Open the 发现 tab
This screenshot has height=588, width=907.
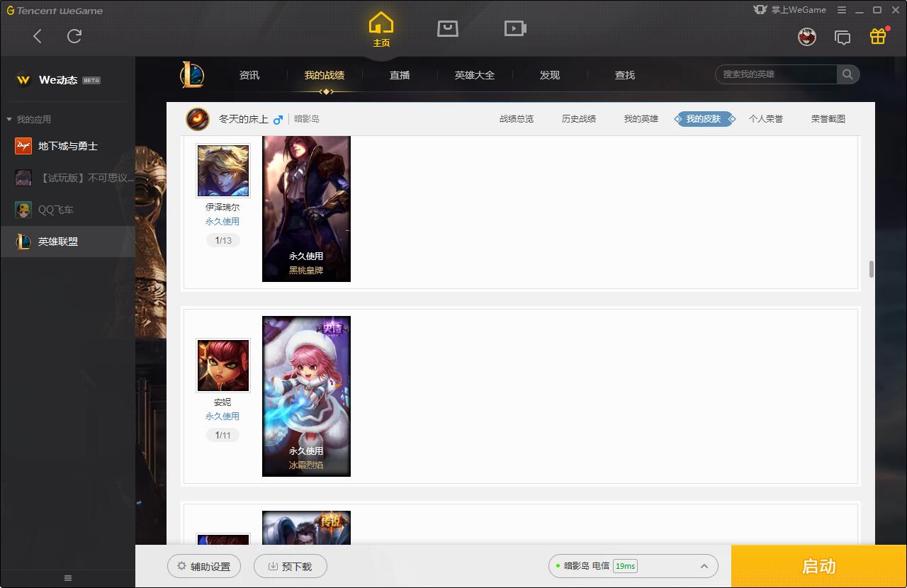coord(550,75)
